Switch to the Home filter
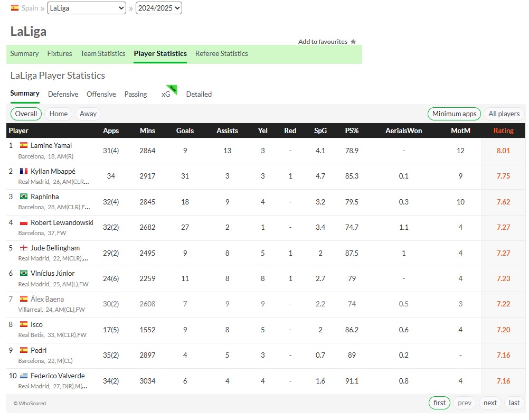Viewport: 529px width, 420px height. (x=59, y=114)
